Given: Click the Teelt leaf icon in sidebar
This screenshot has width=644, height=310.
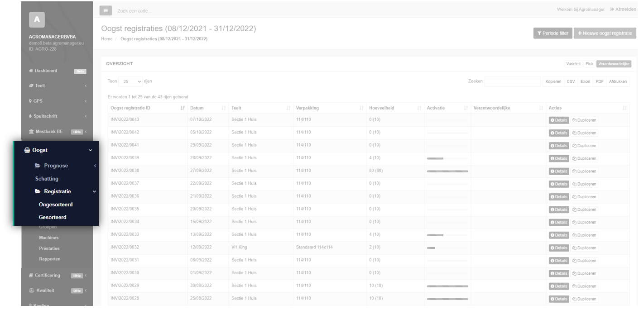Looking at the screenshot, I should click(31, 86).
